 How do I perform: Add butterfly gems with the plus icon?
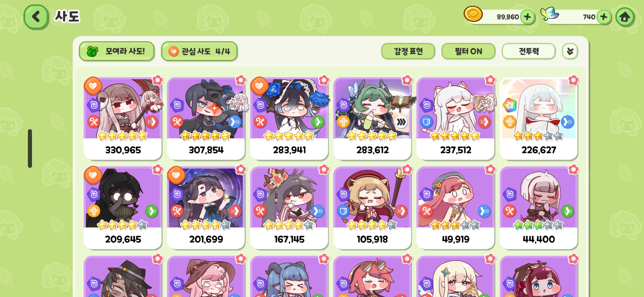click(x=604, y=17)
